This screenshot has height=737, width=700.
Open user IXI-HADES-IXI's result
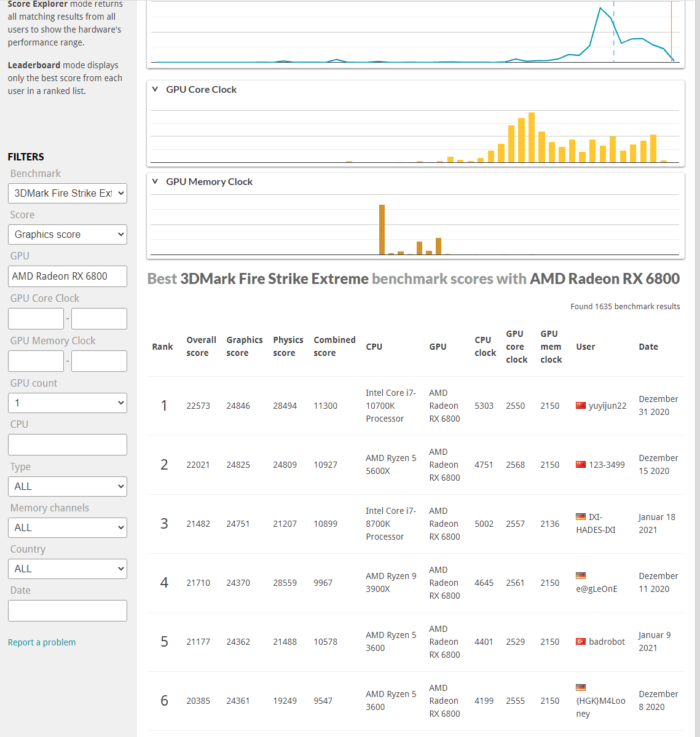(x=596, y=524)
